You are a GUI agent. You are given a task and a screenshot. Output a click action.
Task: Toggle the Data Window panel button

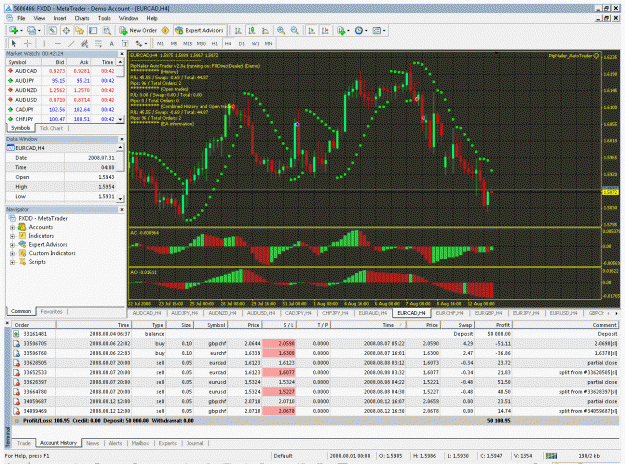click(66, 30)
